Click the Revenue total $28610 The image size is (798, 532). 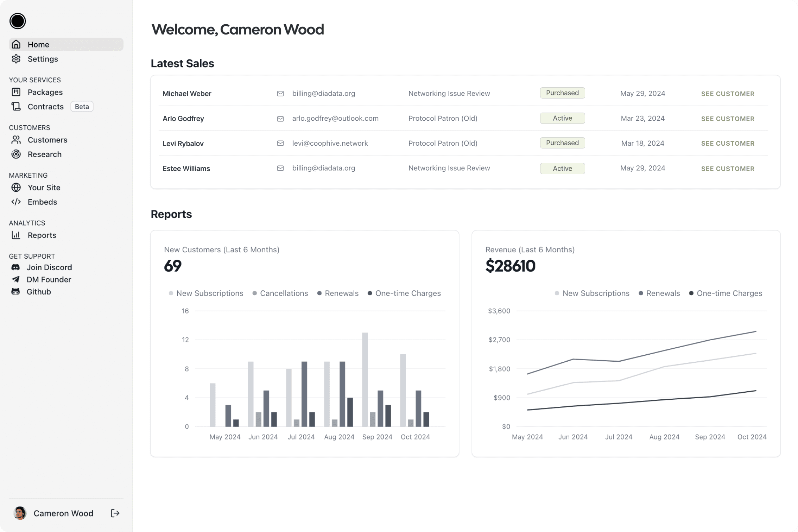[511, 266]
